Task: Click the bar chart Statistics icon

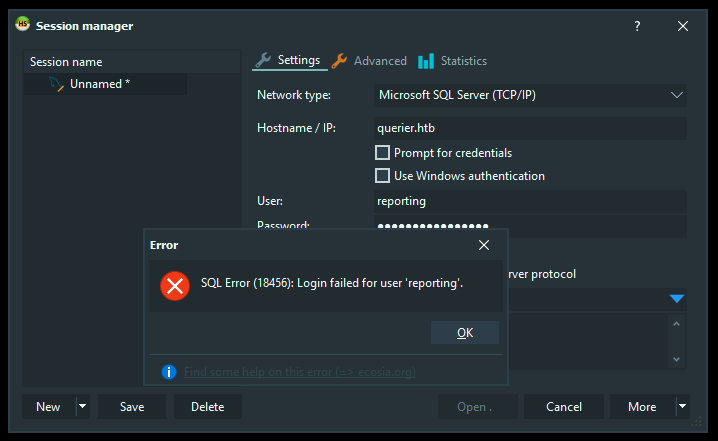Action: [x=426, y=61]
